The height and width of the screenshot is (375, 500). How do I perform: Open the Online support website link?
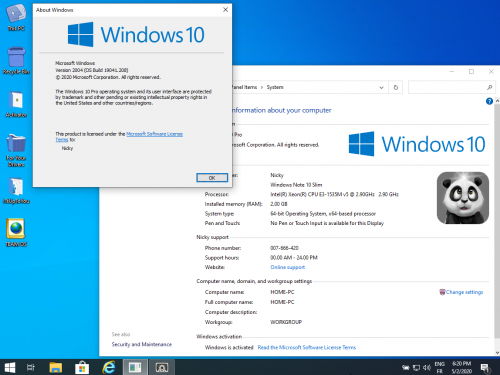coord(288,267)
